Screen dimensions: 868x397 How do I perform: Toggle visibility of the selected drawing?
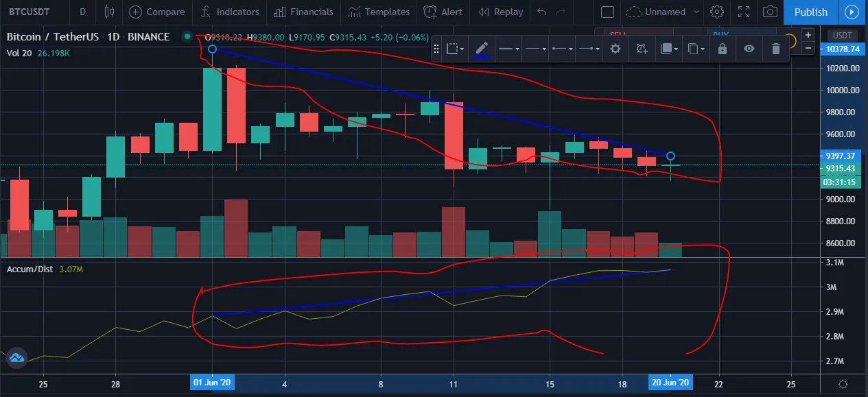[749, 49]
